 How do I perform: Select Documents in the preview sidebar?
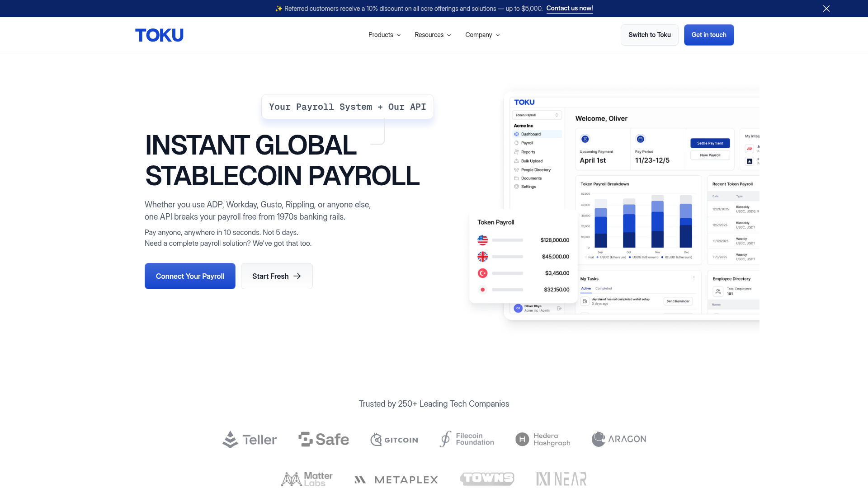pyautogui.click(x=528, y=178)
